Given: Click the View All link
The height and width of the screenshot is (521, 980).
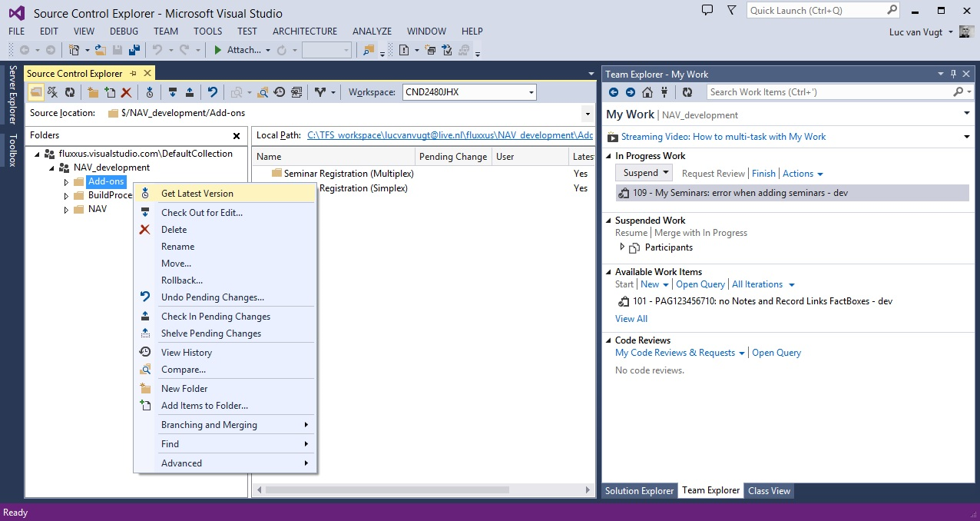Looking at the screenshot, I should coord(631,319).
